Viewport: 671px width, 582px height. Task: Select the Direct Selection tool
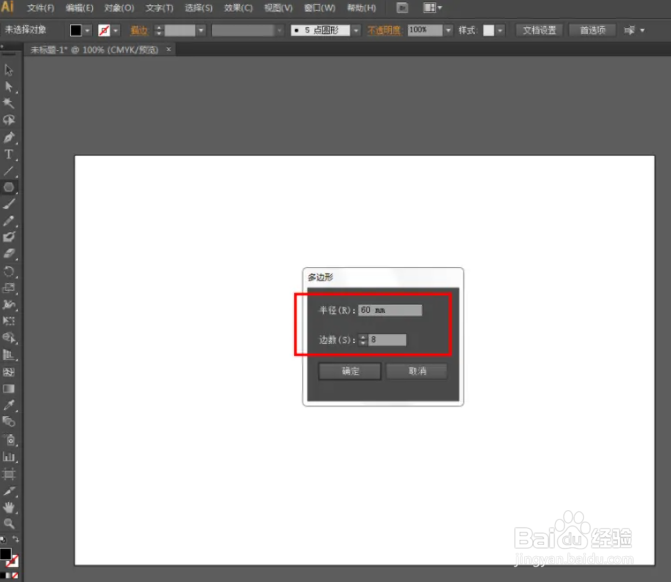[9, 86]
